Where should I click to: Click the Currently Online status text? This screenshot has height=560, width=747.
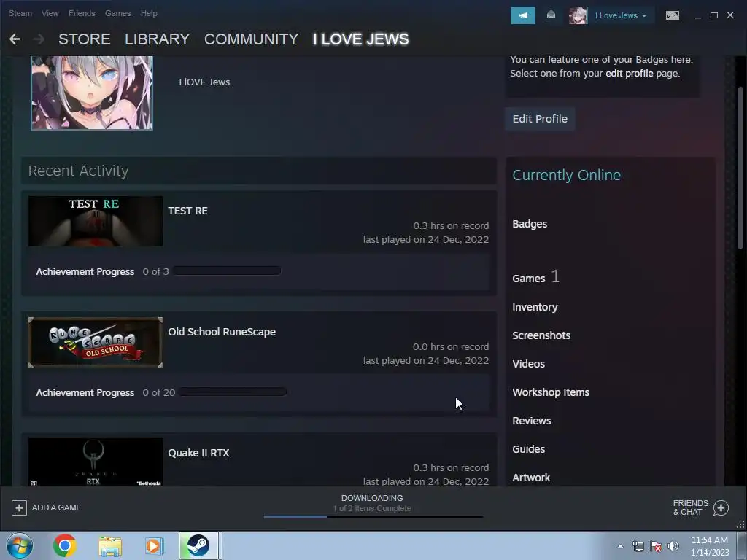(x=566, y=175)
